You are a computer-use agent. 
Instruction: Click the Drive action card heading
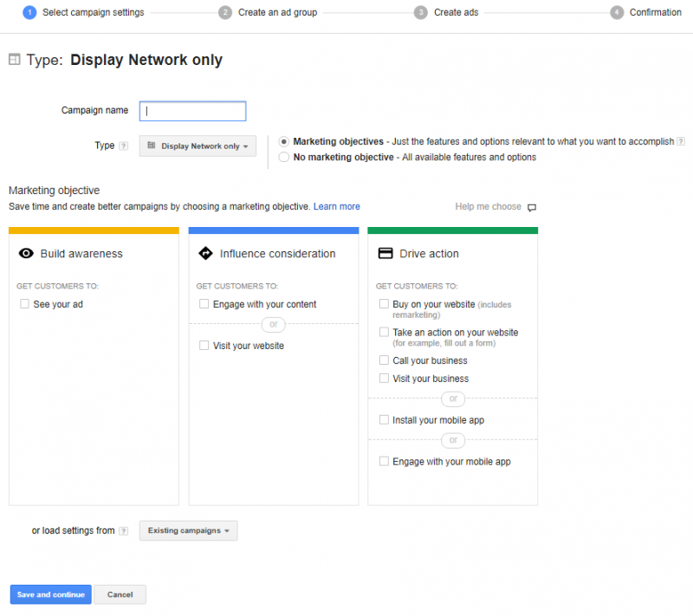(429, 254)
